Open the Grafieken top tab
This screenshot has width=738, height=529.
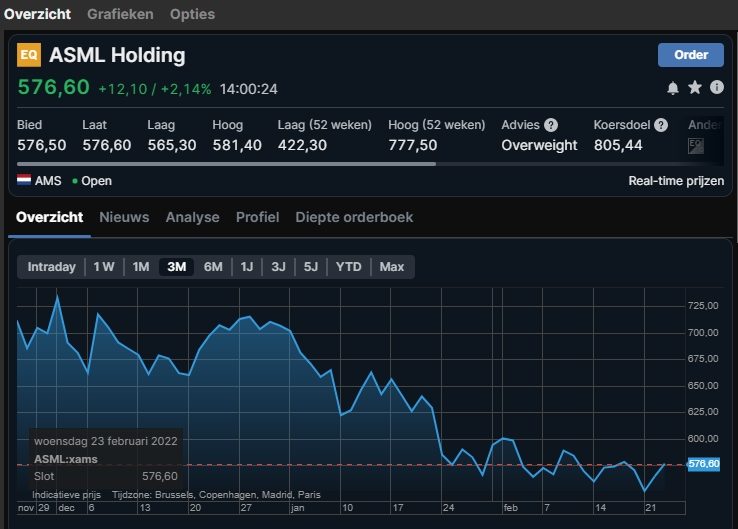tap(120, 14)
